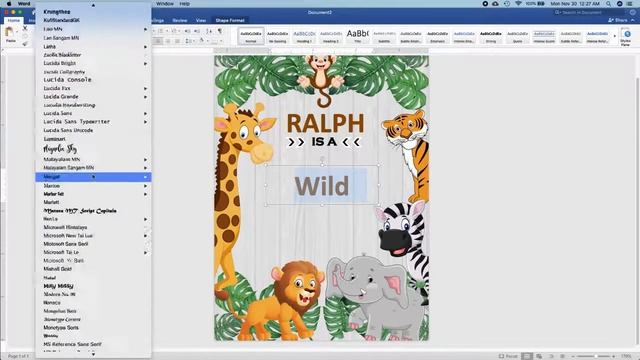The image size is (640, 360).
Task: Switch to the Shape Format tab
Action: pyautogui.click(x=230, y=20)
